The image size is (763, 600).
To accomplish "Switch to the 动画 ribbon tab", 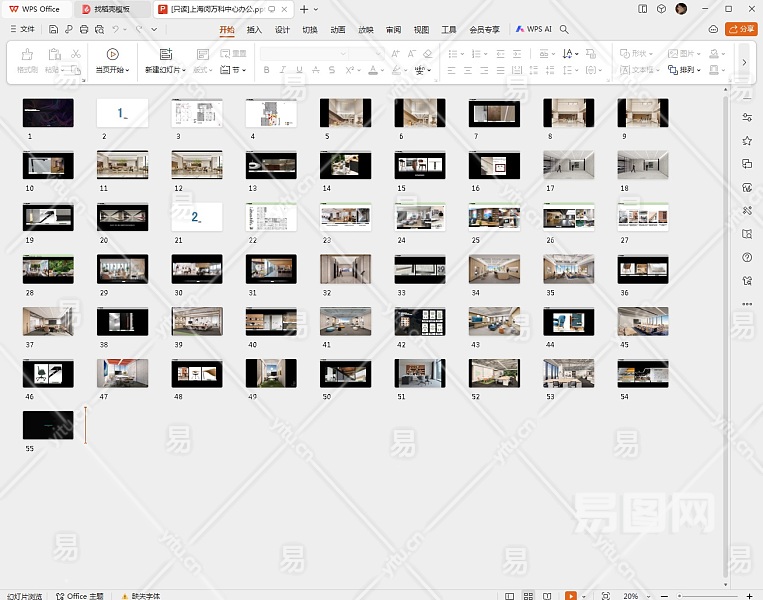I will (338, 30).
